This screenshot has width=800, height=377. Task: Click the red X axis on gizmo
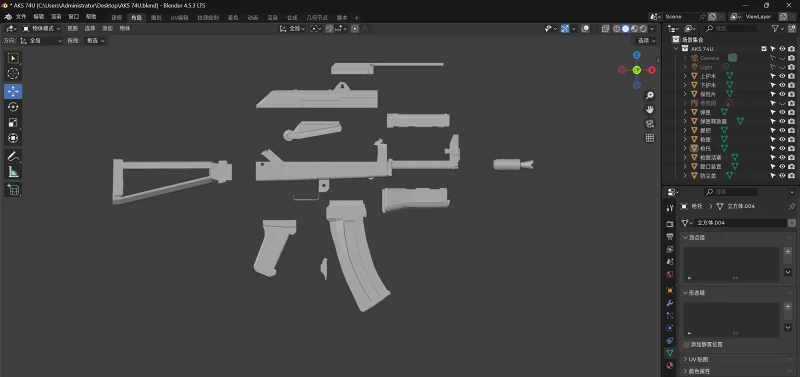point(652,70)
